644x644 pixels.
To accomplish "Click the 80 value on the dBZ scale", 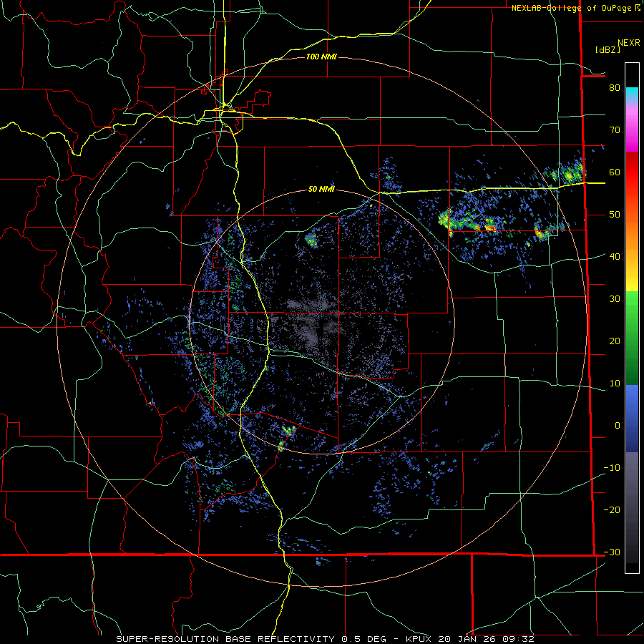I will pos(615,87).
